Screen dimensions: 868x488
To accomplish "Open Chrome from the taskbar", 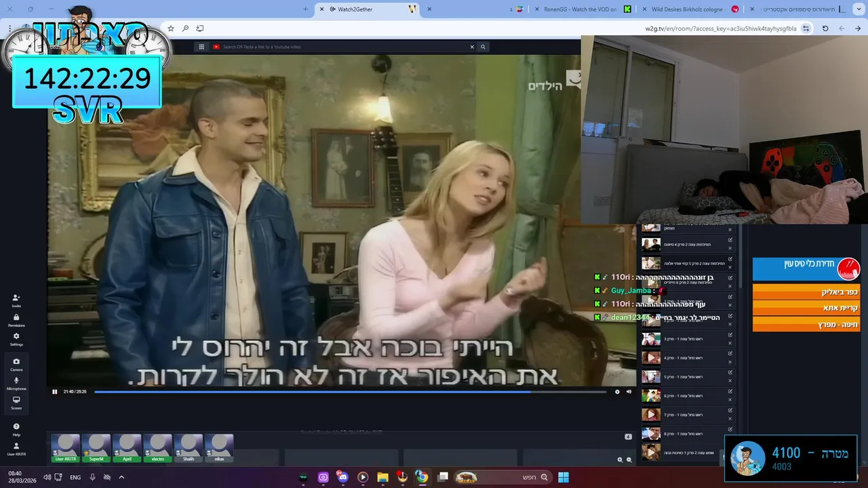I will 422,477.
